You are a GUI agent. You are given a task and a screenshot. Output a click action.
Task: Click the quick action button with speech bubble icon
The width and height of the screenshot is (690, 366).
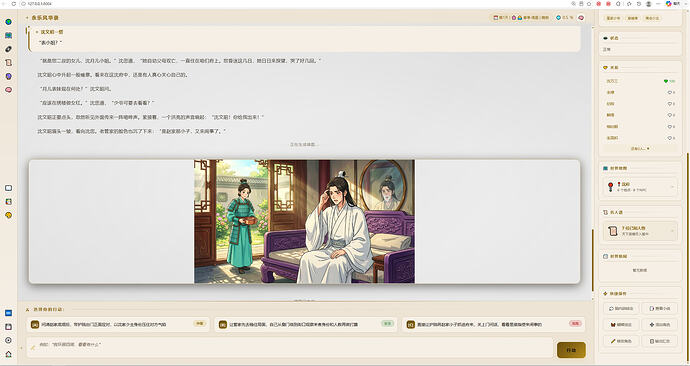(x=621, y=308)
